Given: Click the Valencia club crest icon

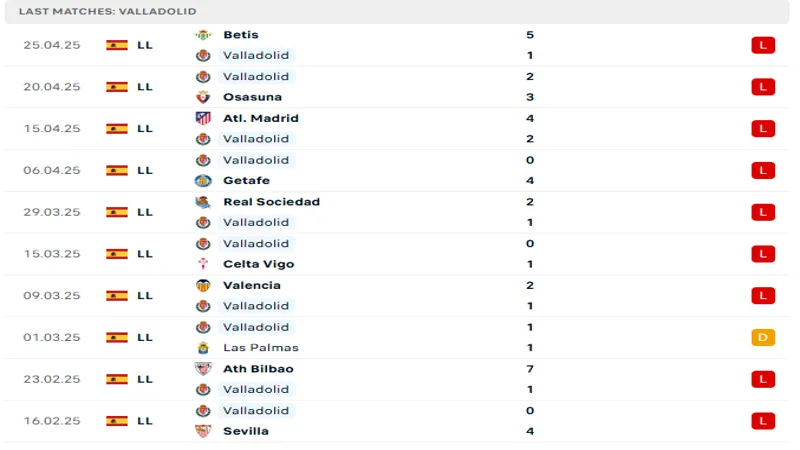Looking at the screenshot, I should [203, 285].
